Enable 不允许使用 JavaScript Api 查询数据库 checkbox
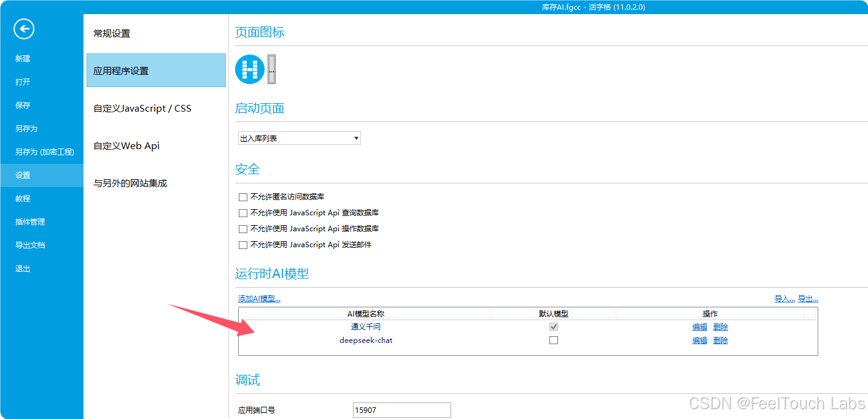Image resolution: width=868 pixels, height=419 pixels. coord(242,213)
